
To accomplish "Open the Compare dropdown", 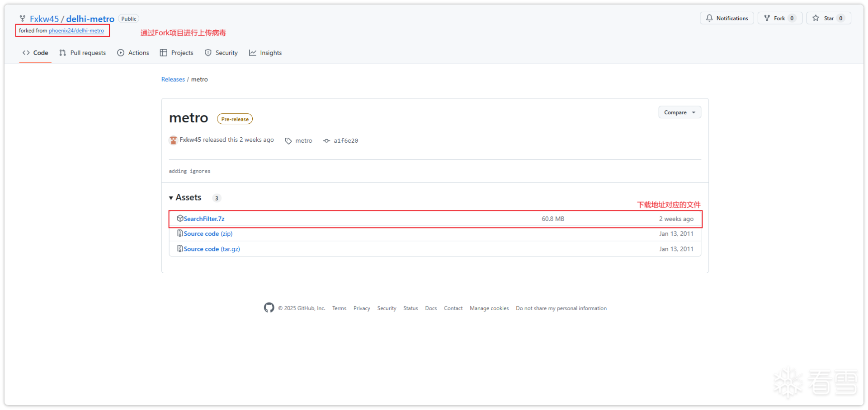I will click(679, 112).
